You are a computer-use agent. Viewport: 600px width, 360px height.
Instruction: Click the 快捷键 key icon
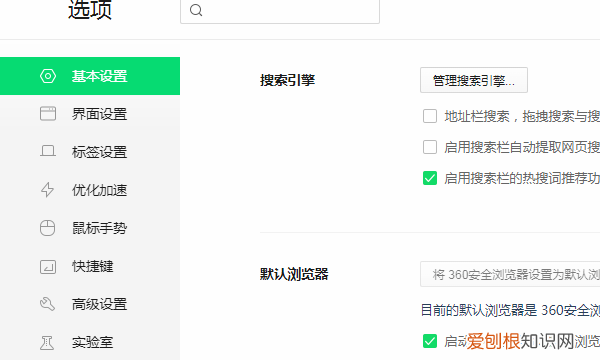[x=48, y=267]
